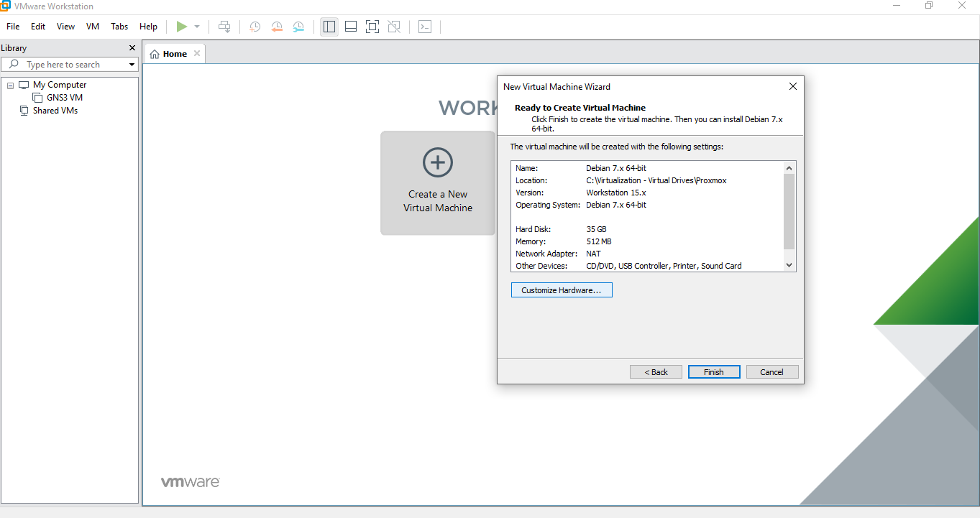Screen dimensions: 980x518
Task: Click the console view toolbar icon
Action: coord(425,26)
